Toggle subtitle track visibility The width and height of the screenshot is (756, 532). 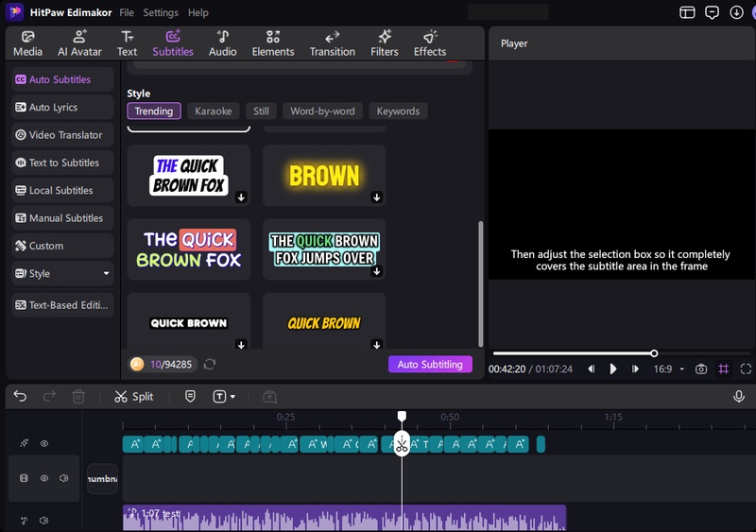[43, 443]
